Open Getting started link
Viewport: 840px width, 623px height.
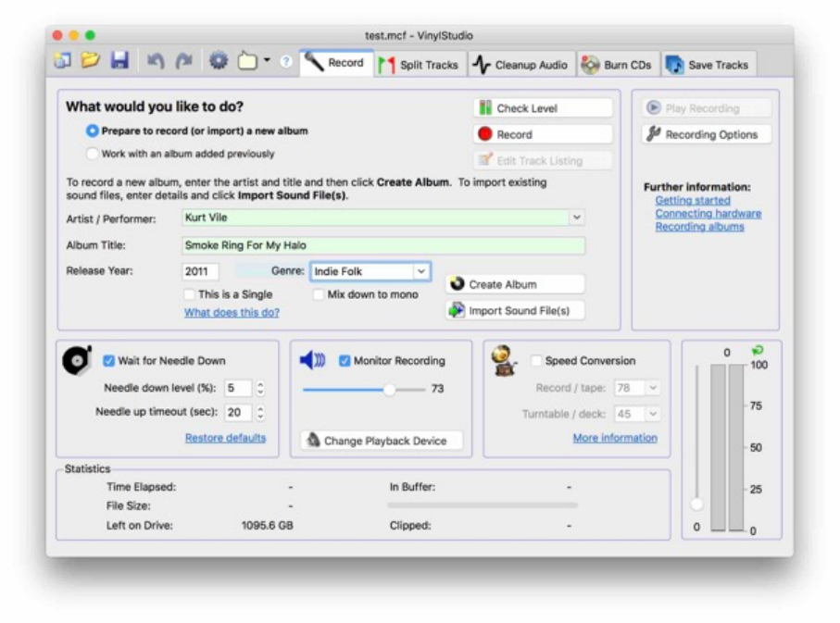point(693,200)
